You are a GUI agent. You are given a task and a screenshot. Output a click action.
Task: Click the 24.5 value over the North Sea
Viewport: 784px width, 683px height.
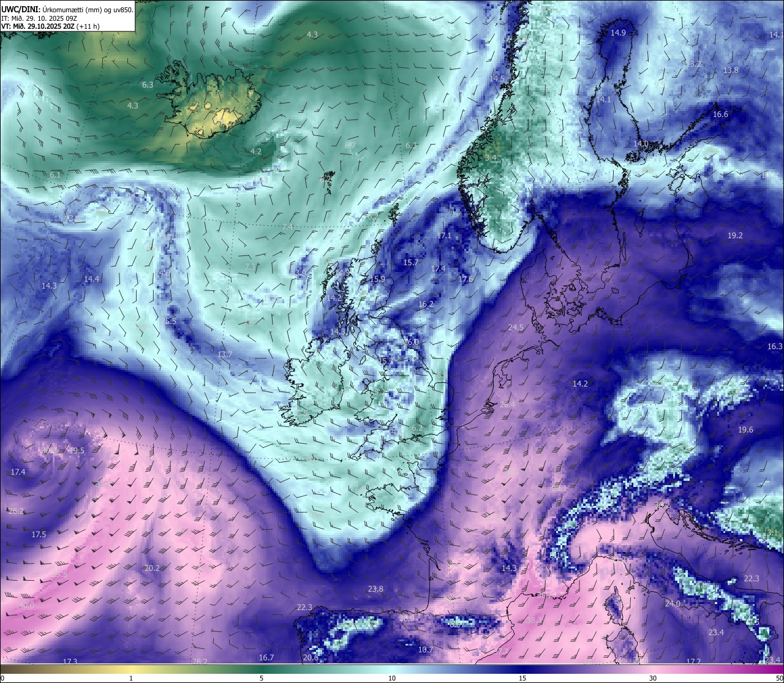click(x=516, y=328)
